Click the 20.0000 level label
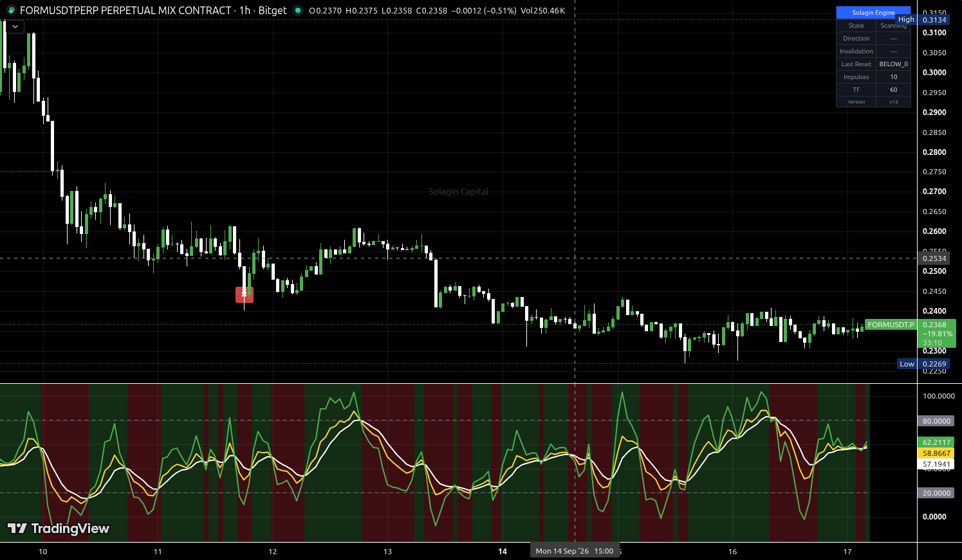Viewport: 962px width, 560px height. point(936,493)
